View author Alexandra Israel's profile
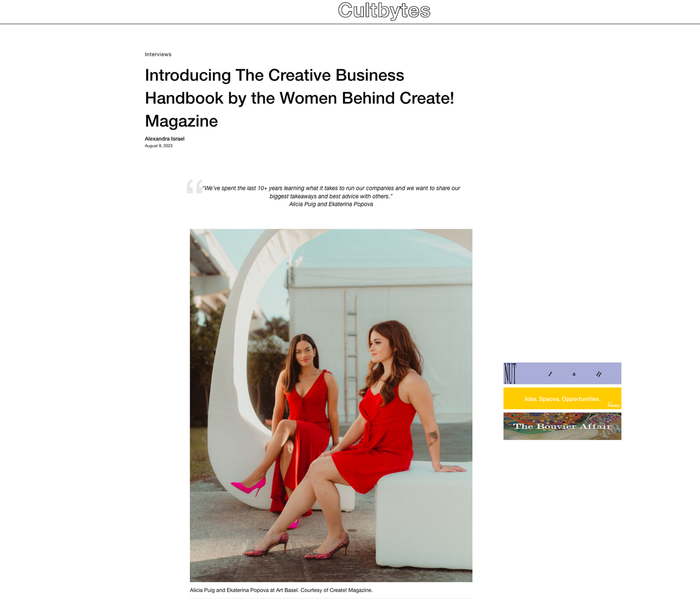The image size is (700, 603). click(x=165, y=138)
